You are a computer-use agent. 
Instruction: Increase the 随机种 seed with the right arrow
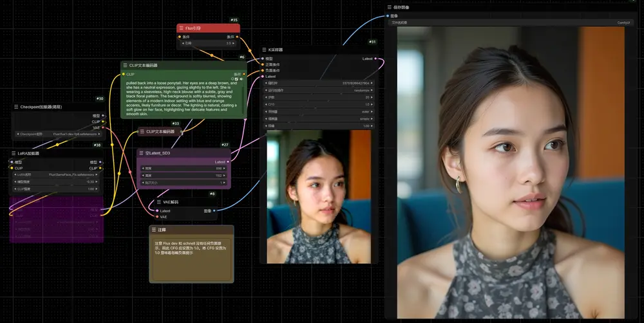[372, 83]
